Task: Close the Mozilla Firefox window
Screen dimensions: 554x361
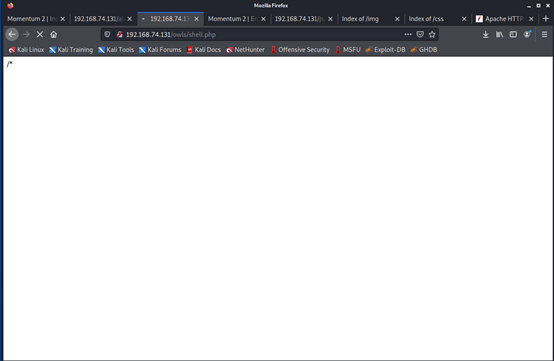Action: click(x=548, y=6)
